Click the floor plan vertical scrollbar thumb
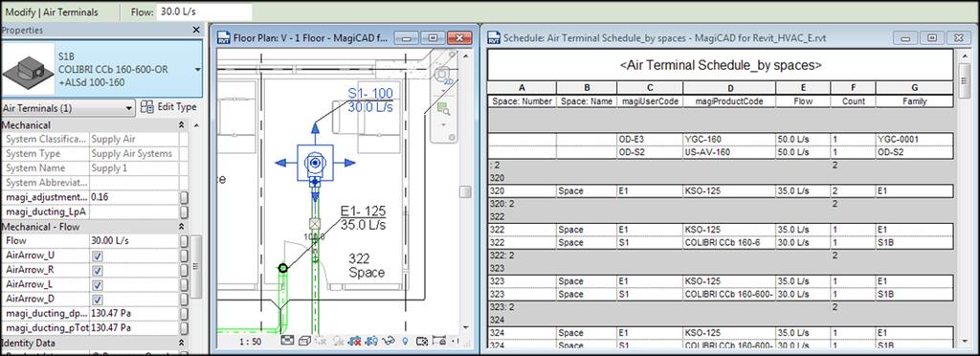The height and width of the screenshot is (356, 980). (464, 191)
